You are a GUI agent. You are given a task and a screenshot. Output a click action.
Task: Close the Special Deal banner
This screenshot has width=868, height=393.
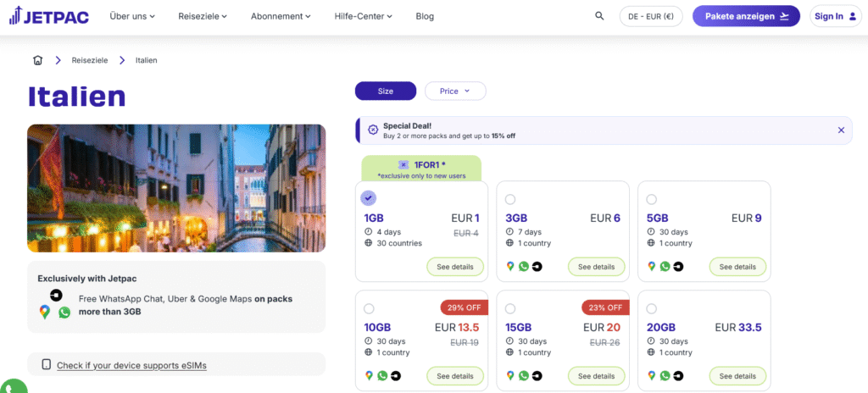841,130
